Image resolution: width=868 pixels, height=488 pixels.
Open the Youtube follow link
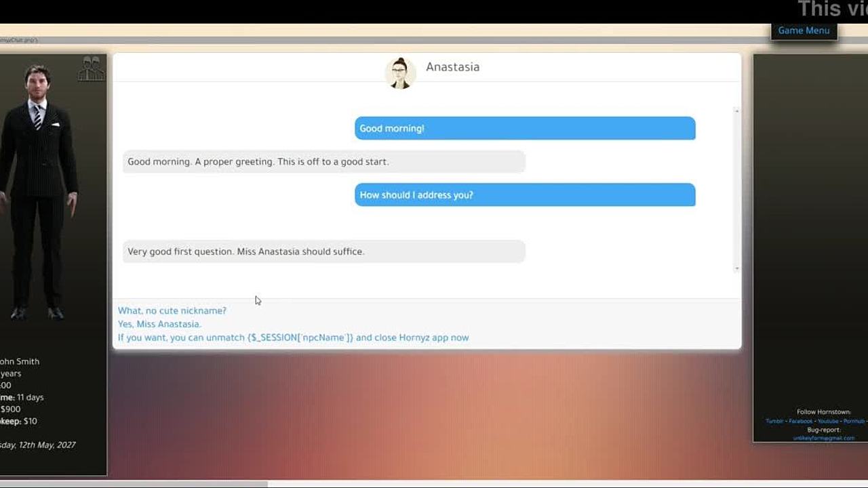click(828, 421)
